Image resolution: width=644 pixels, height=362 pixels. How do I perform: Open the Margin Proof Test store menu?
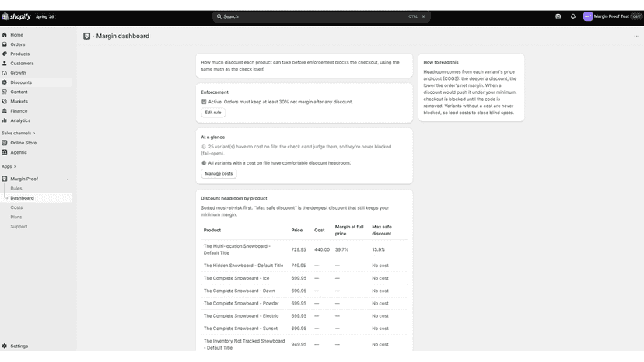tap(612, 16)
